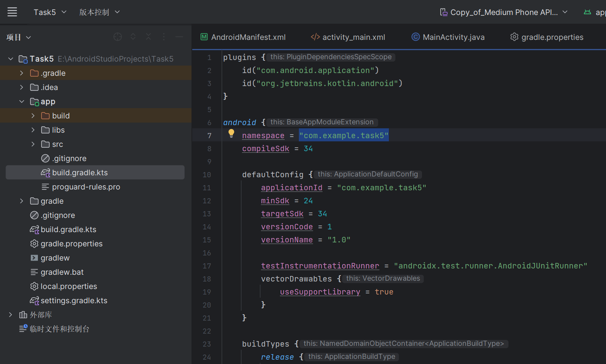
Task: Switch to the MainActivity.java tab
Action: click(x=448, y=37)
